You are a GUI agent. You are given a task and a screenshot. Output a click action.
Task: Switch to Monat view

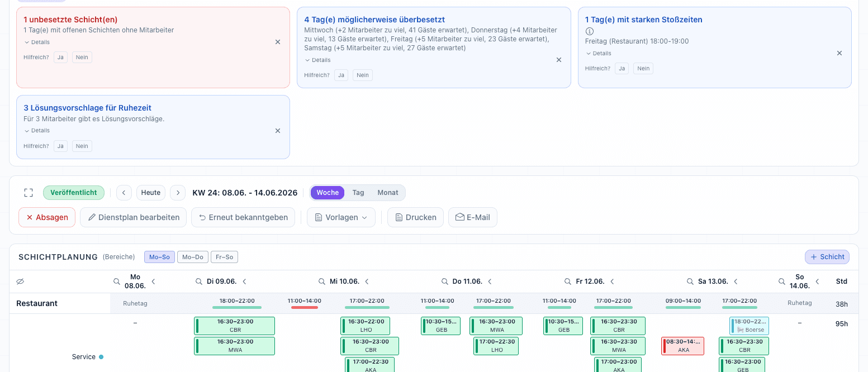tap(388, 193)
